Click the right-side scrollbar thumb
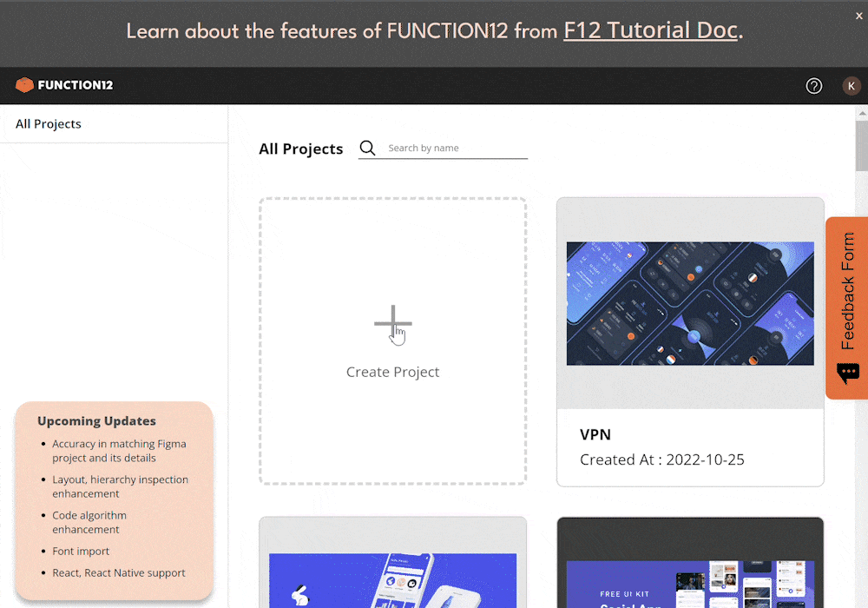 coord(861,143)
